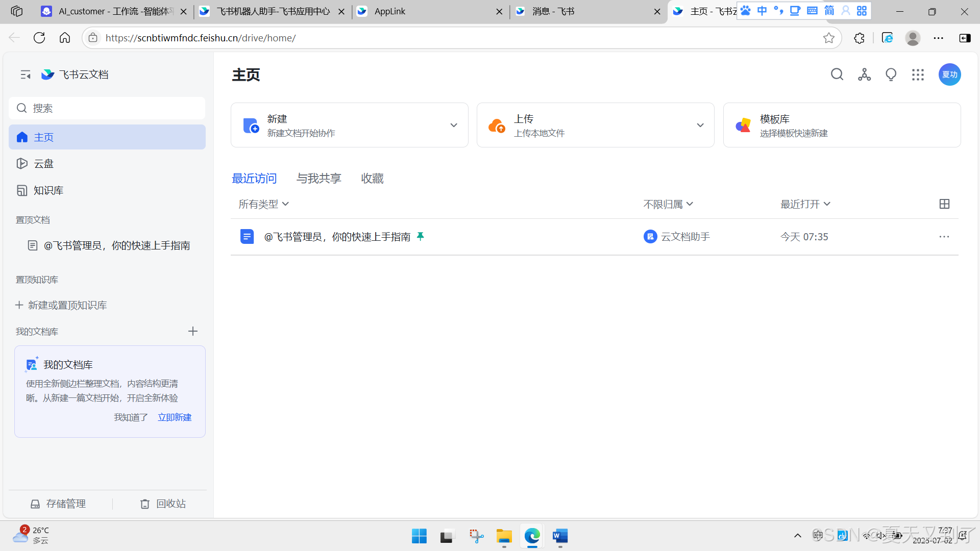Dismiss the tip with the 我知道了 button
Screen dimensions: 980x551
(131, 417)
